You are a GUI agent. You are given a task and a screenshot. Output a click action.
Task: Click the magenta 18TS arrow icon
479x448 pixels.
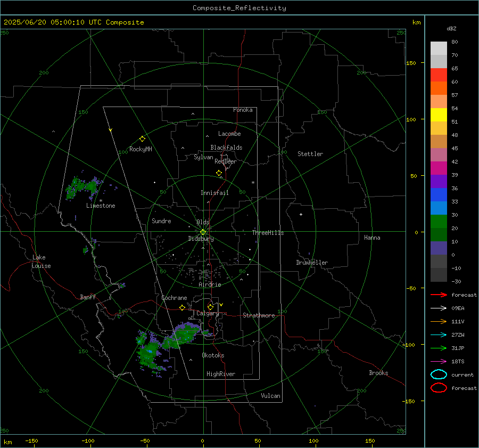pos(439,362)
